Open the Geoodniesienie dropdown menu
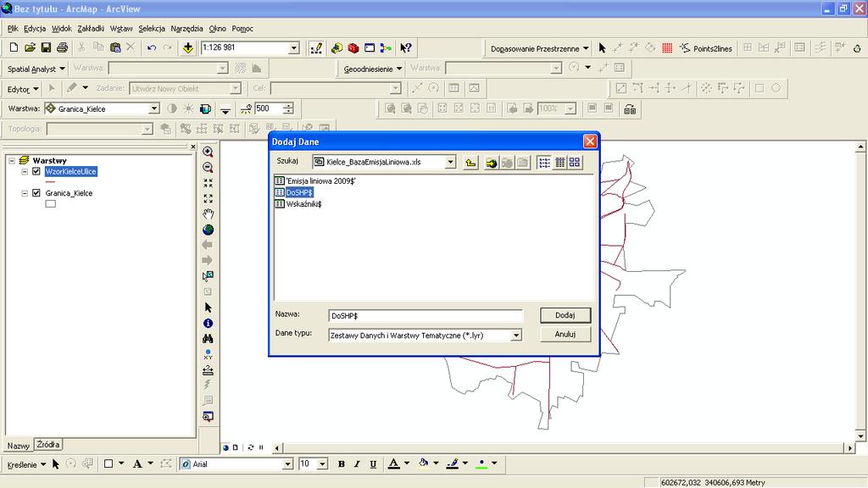This screenshot has height=488, width=868. pos(373,69)
